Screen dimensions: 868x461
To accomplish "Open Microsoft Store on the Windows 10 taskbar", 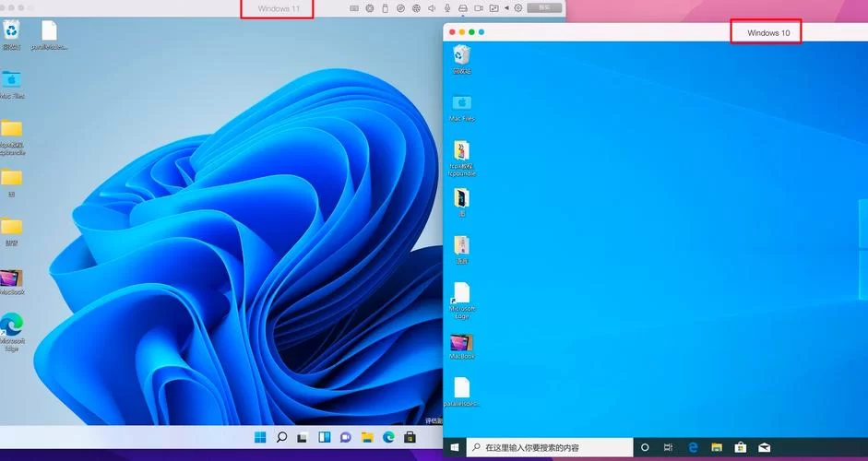I will click(x=740, y=447).
